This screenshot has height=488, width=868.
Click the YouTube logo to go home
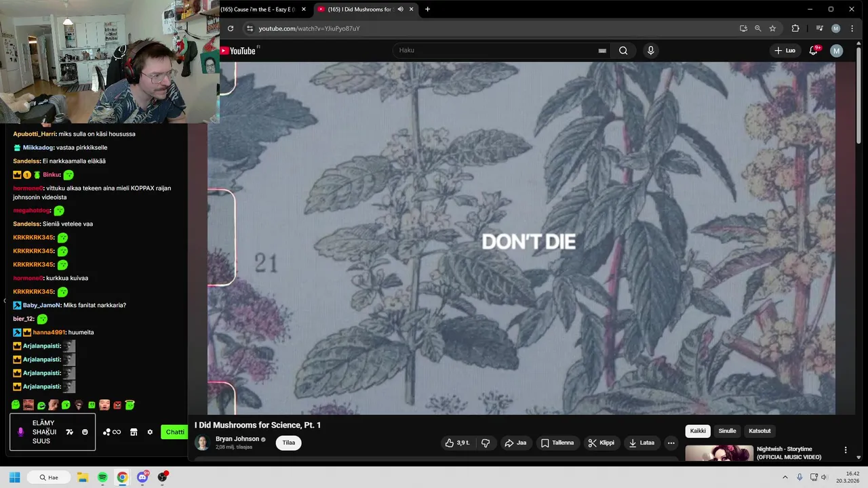pyautogui.click(x=239, y=51)
